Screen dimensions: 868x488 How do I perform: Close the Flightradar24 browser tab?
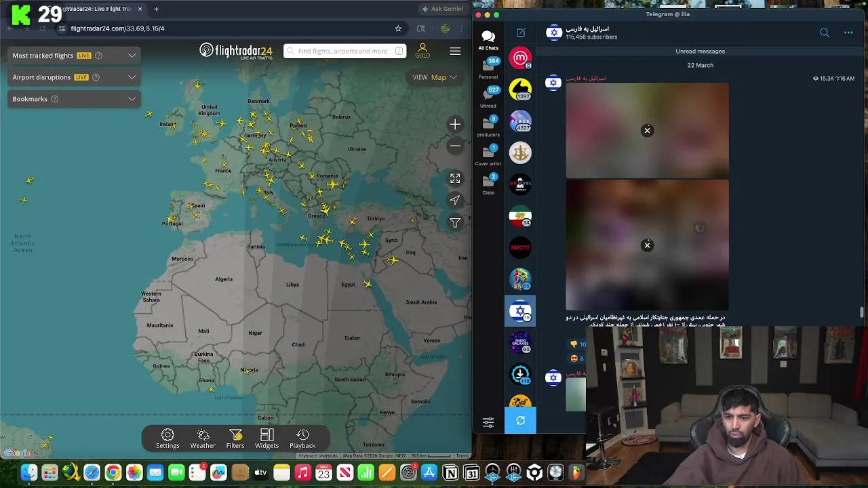pyautogui.click(x=140, y=9)
